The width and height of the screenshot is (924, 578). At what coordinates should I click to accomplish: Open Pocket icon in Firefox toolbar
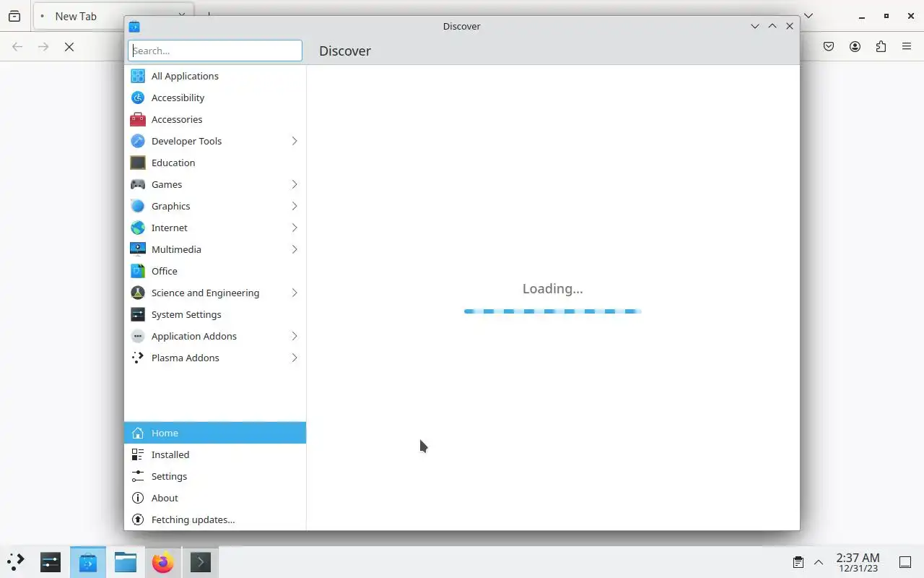click(829, 46)
